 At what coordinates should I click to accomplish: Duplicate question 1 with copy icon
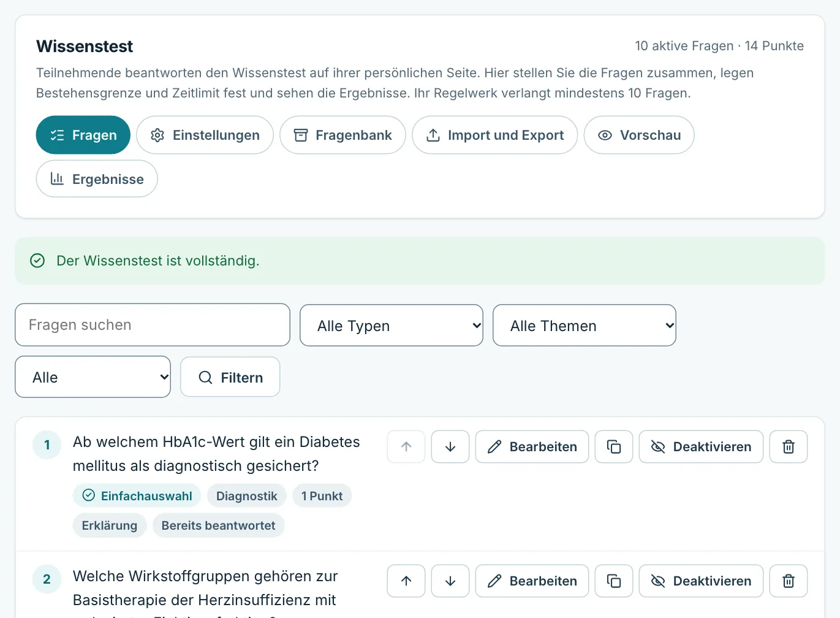(614, 447)
